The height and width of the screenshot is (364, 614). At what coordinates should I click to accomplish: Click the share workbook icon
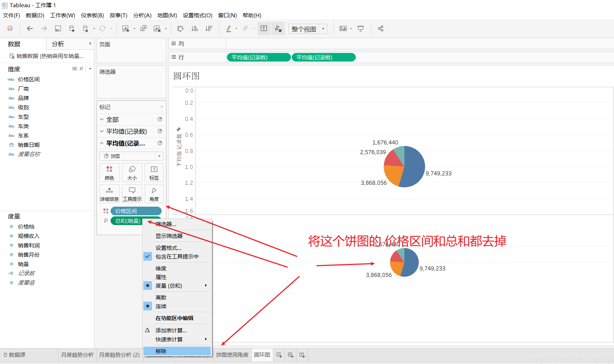[381, 28]
